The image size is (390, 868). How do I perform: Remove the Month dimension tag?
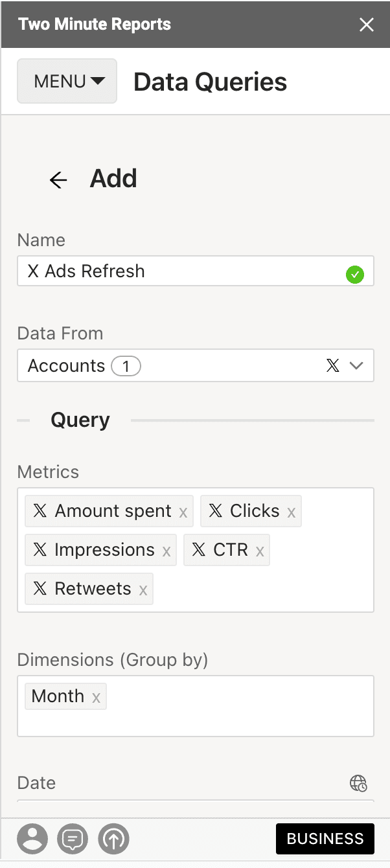pos(96,698)
